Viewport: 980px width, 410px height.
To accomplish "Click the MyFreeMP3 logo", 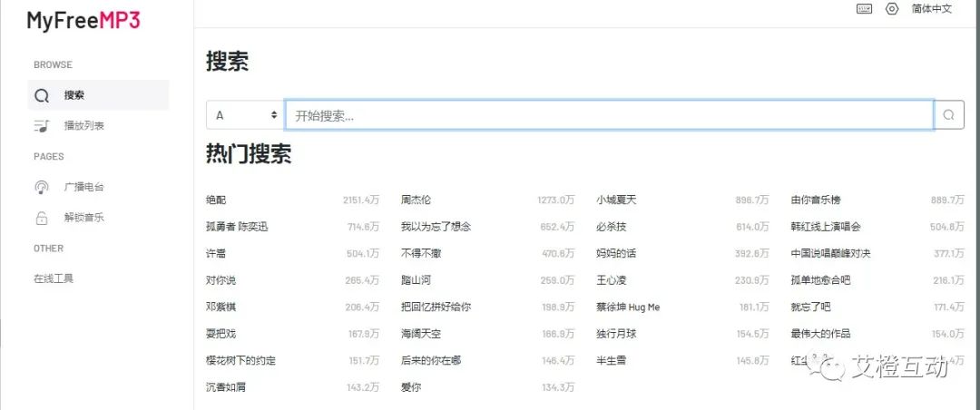I will point(83,20).
